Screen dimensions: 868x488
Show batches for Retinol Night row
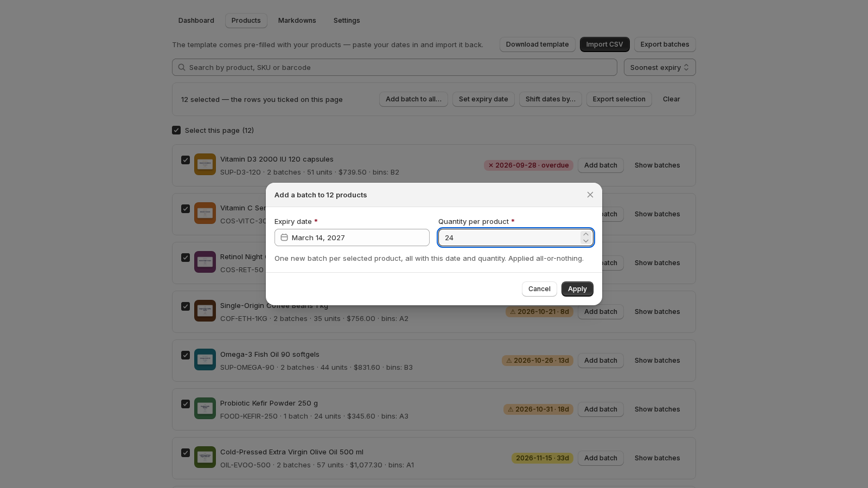point(657,263)
